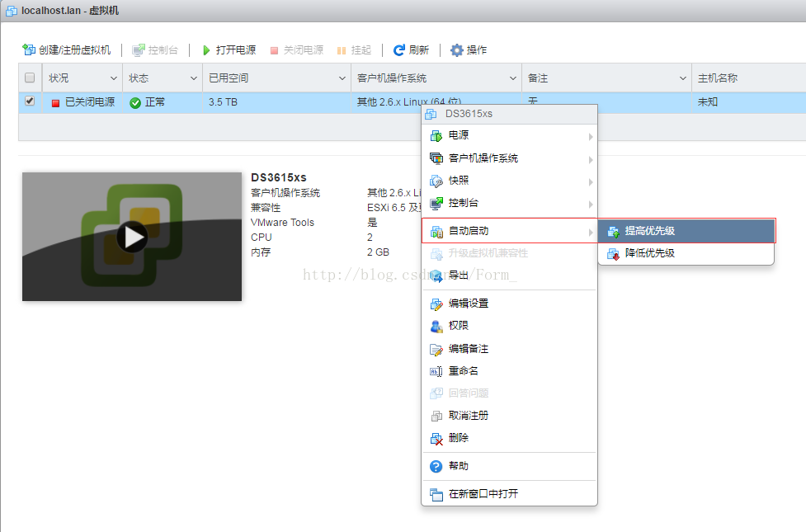
Task: Click the 权限 user icon
Action: pos(436,326)
